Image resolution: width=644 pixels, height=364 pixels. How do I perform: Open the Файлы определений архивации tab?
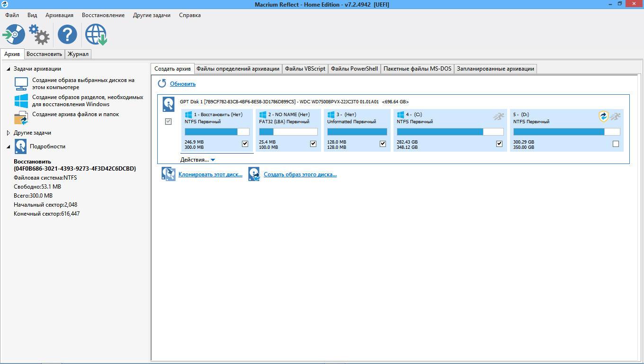tap(238, 69)
